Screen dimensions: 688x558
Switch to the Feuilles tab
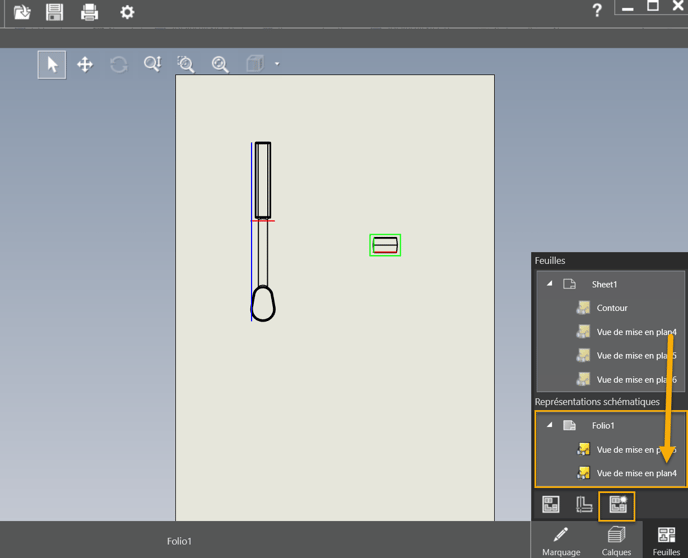point(666,541)
